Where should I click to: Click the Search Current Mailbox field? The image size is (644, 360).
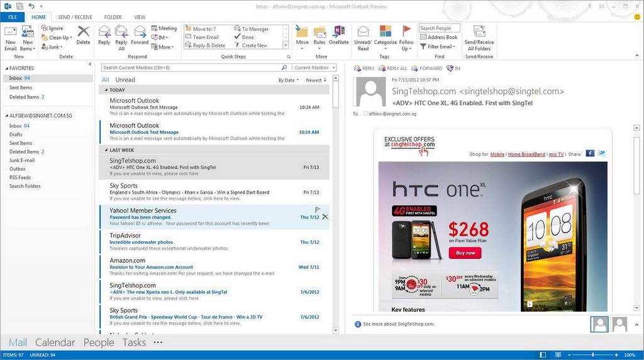[191, 67]
